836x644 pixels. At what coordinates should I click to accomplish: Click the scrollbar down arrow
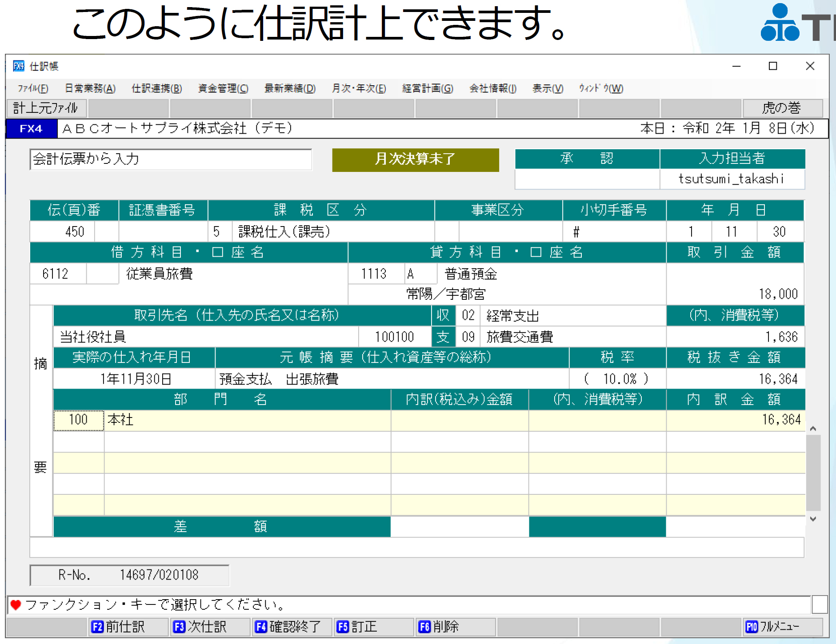tap(812, 519)
